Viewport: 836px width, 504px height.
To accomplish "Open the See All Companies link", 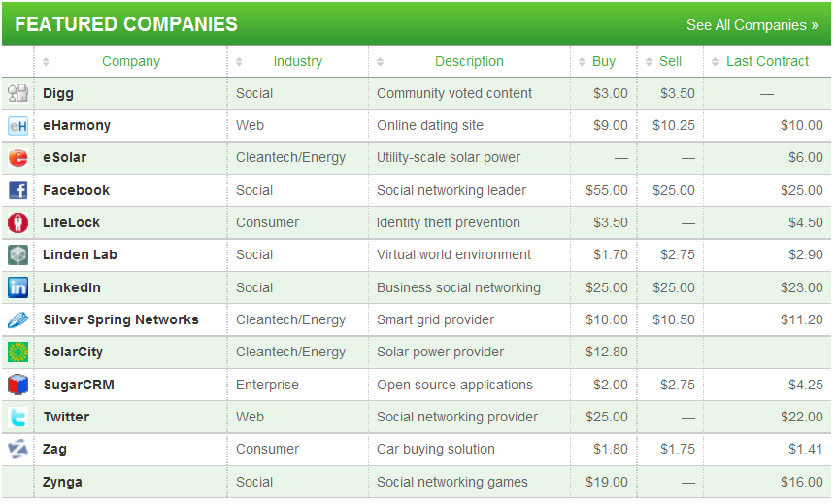I will [752, 25].
